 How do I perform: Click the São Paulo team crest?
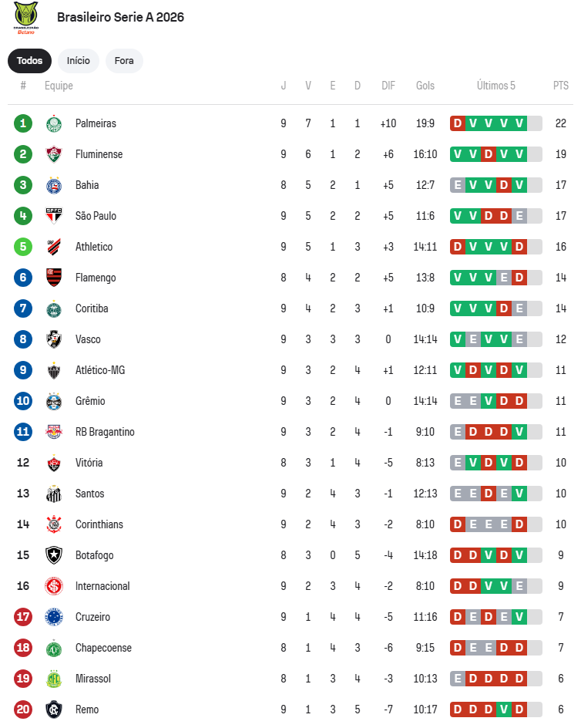coord(54,216)
